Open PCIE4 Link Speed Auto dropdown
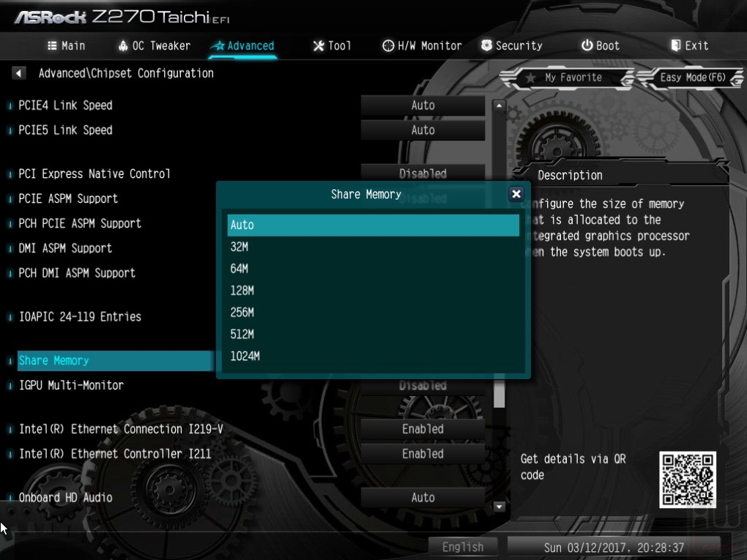747x560 pixels. click(x=423, y=105)
